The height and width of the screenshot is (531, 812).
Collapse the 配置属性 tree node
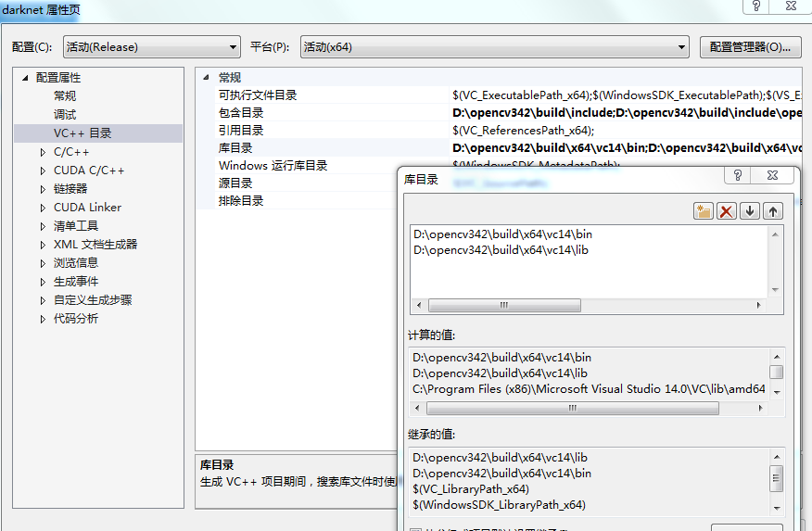[25, 78]
